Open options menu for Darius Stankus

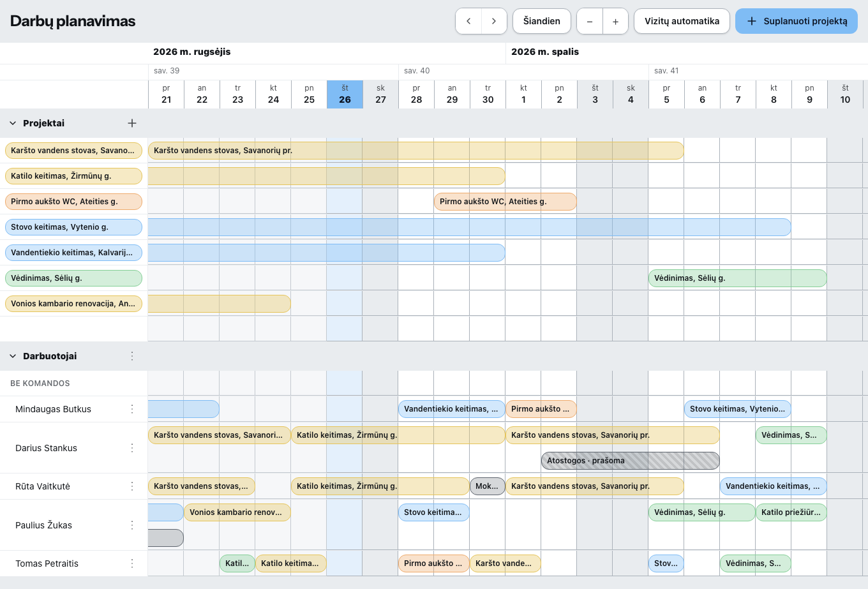tap(132, 448)
